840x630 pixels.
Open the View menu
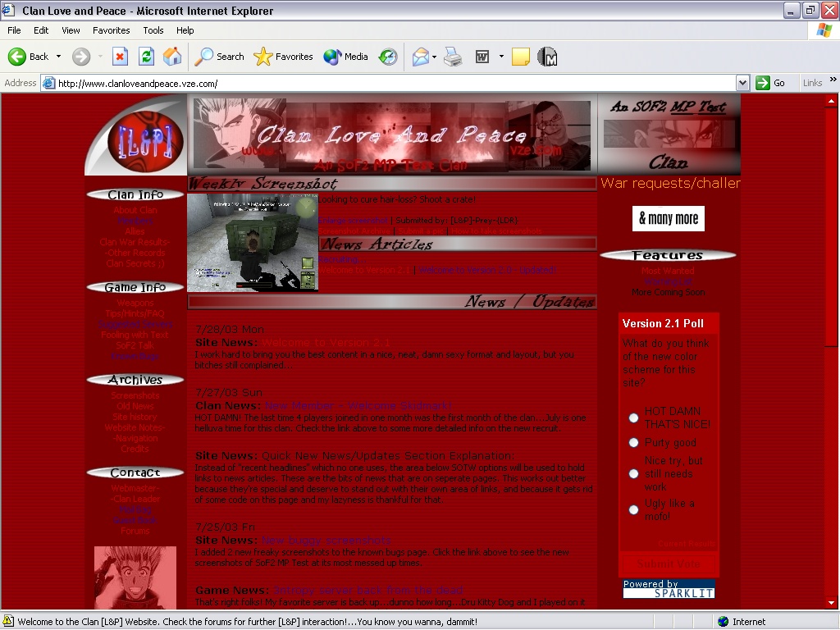point(71,30)
